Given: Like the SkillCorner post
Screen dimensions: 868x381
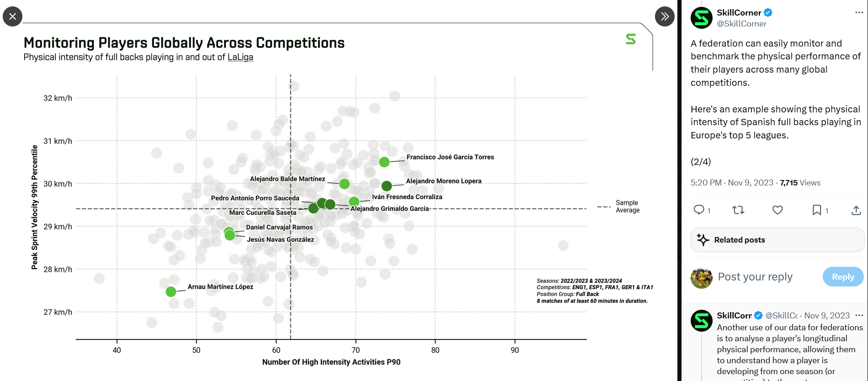Looking at the screenshot, I should click(x=777, y=210).
